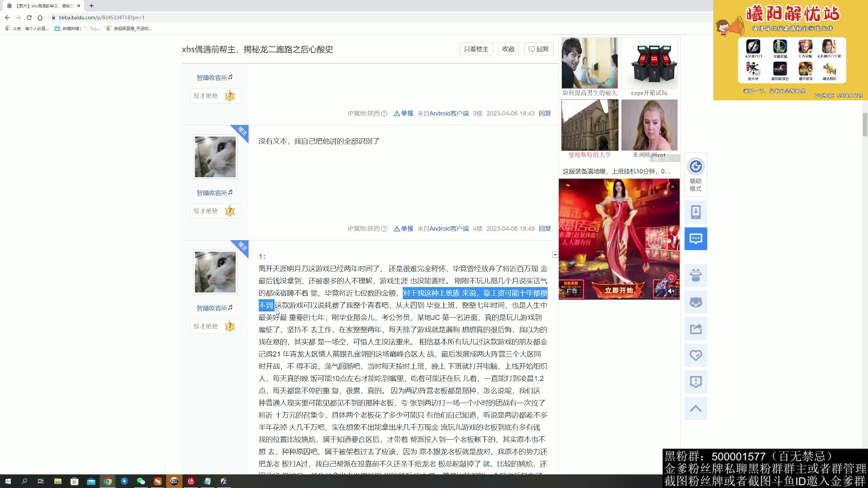The height and width of the screenshot is (488, 868).
Task: Open the feedback exclamation icon in sidebar
Action: coord(696,382)
